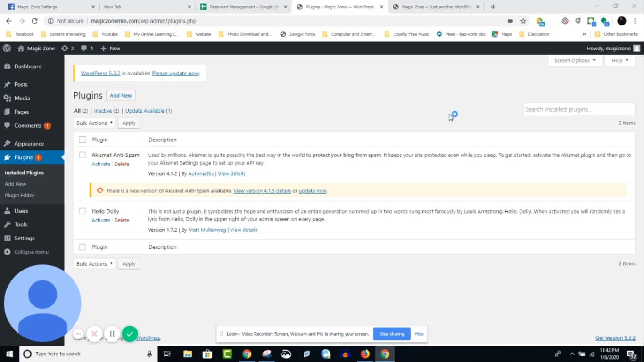
Task: Delete the Akismet Anti-Spam plugin
Action: (122, 164)
